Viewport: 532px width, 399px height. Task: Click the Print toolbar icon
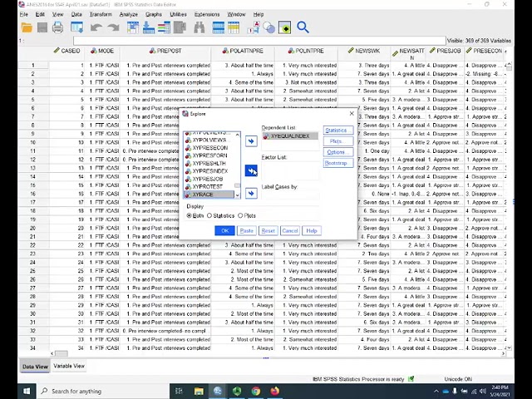[x=57, y=27]
